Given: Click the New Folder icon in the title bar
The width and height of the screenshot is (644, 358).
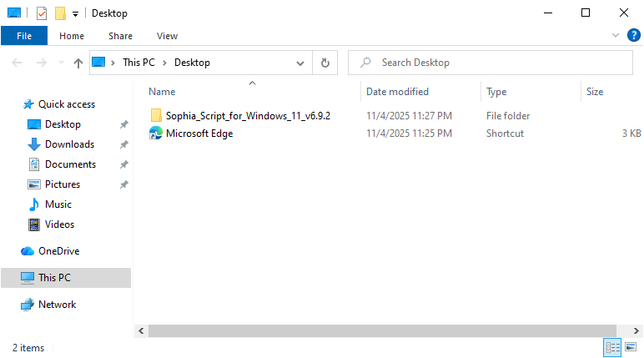Looking at the screenshot, I should tap(59, 13).
